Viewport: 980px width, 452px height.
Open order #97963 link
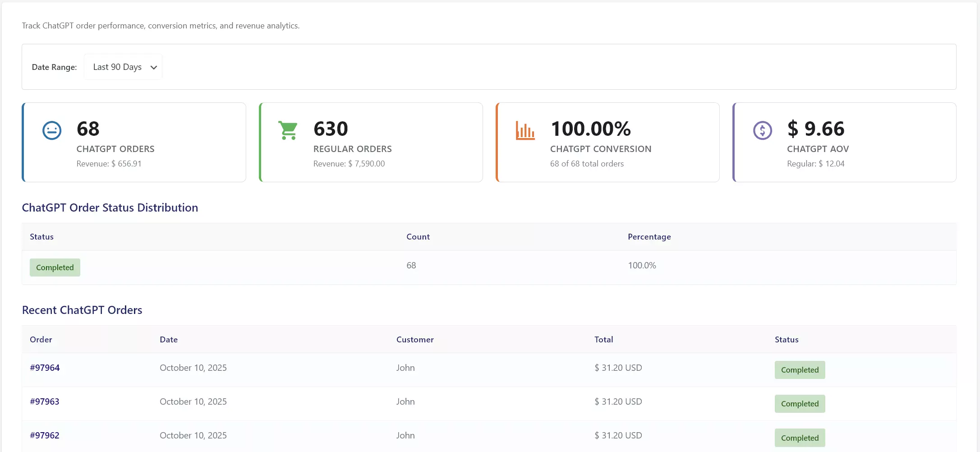click(45, 401)
